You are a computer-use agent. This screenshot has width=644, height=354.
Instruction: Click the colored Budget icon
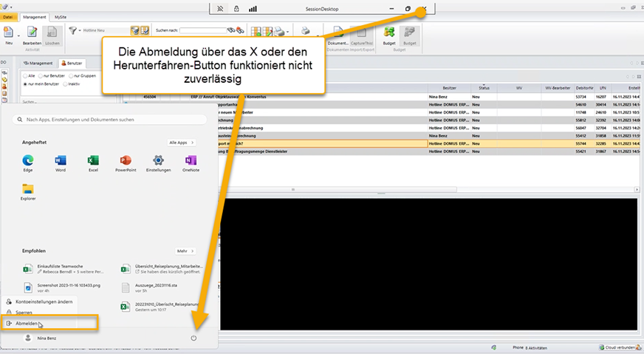coord(389,32)
